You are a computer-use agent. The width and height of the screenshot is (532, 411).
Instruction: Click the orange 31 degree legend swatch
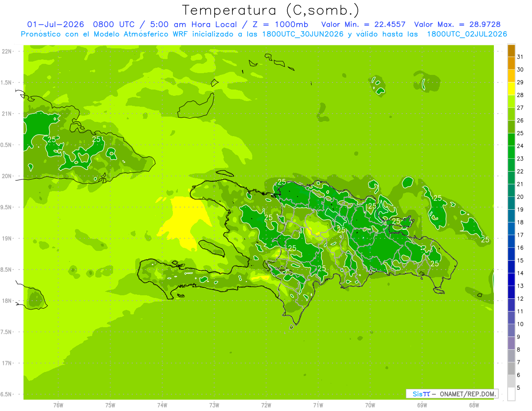511,51
